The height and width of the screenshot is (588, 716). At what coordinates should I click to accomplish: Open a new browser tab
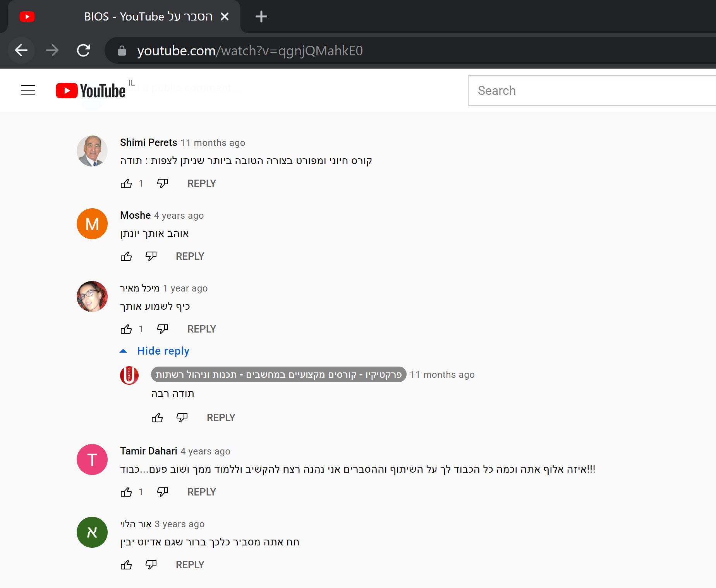(x=261, y=17)
